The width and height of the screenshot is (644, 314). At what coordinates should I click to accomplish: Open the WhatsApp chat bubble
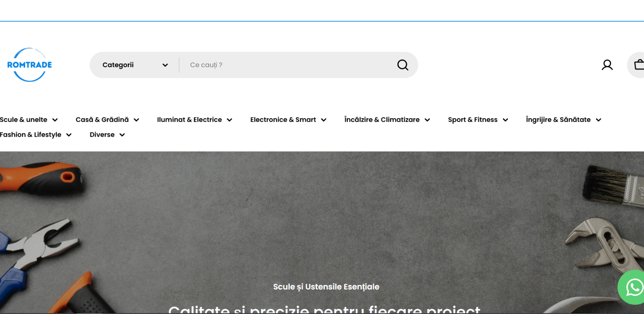pyautogui.click(x=633, y=287)
